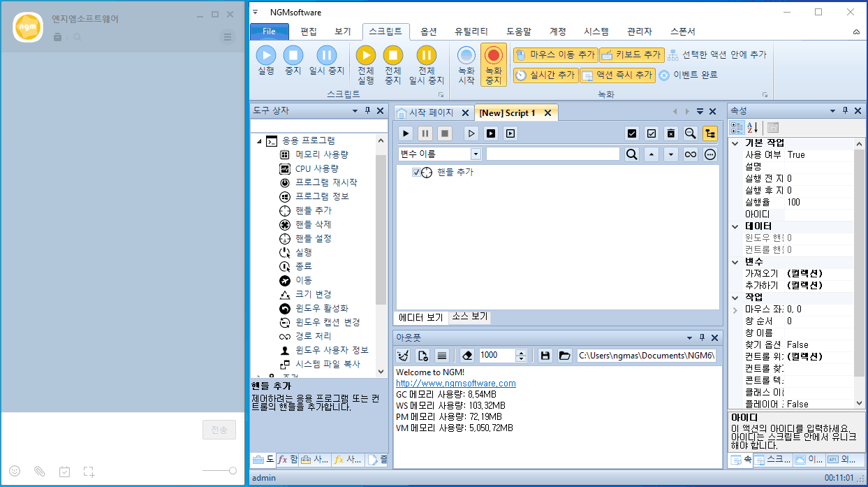Open the File menu tab
868x487 pixels.
269,31
